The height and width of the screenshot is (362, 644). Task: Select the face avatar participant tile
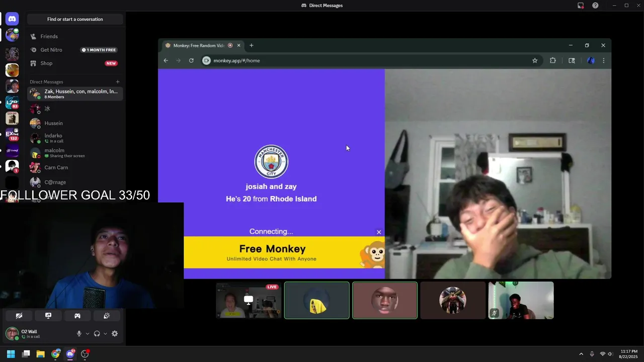tap(385, 300)
